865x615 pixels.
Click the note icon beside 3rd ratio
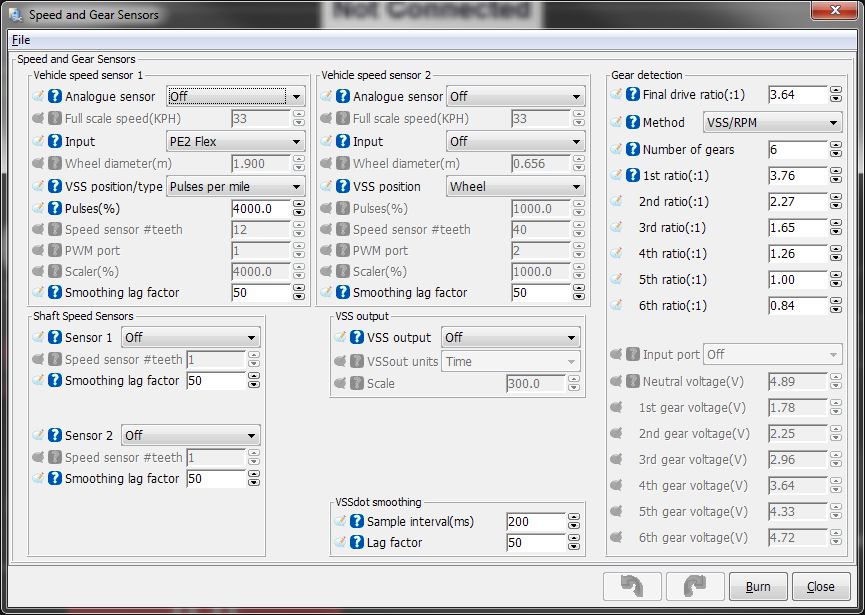pyautogui.click(x=616, y=227)
